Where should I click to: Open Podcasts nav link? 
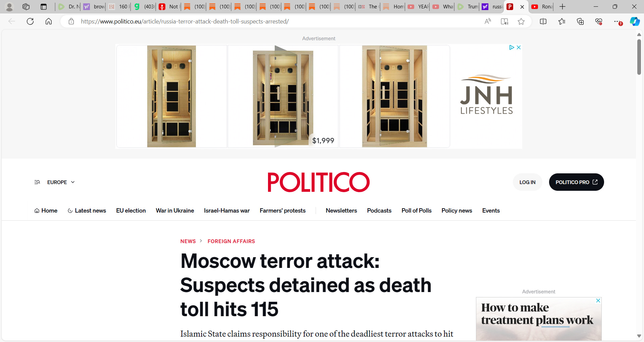point(379,211)
